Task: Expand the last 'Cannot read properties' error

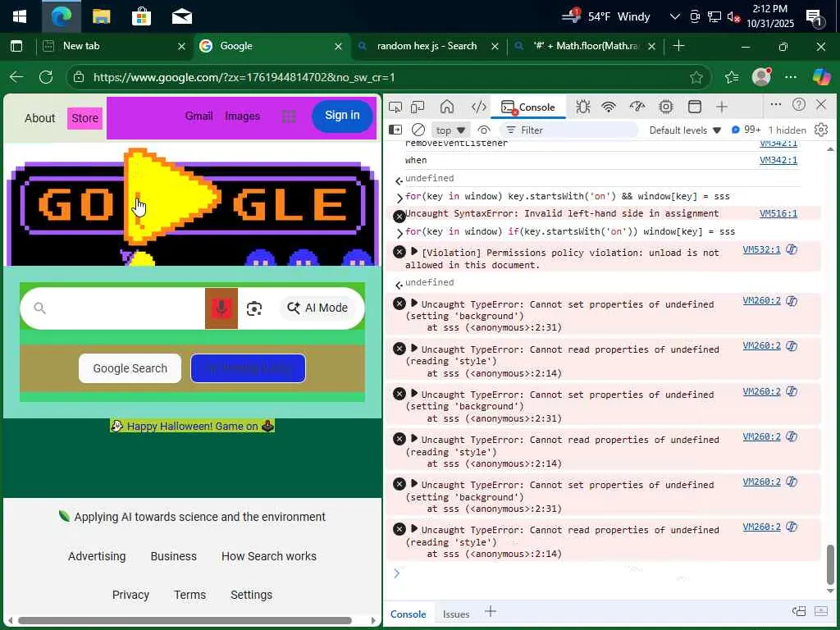Action: pos(414,529)
